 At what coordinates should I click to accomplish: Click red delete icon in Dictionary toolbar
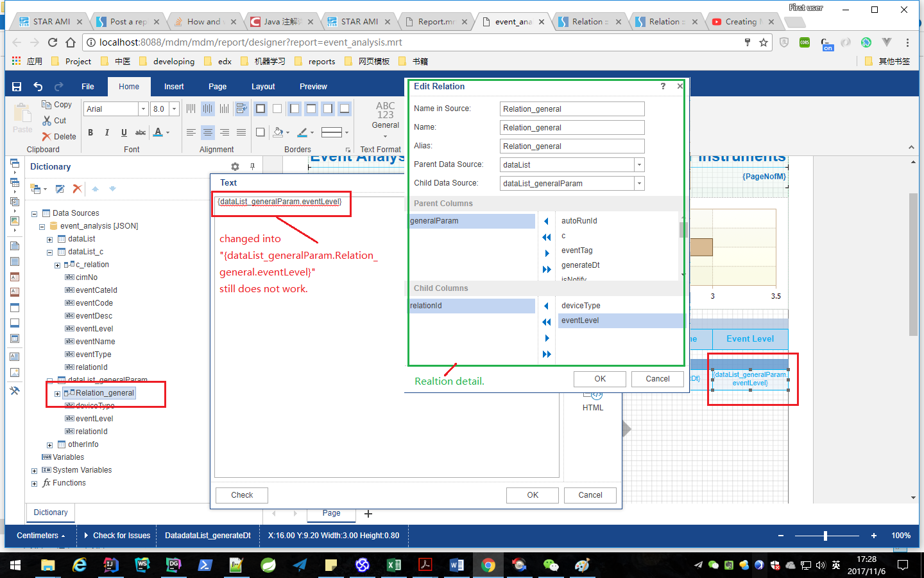[x=77, y=189]
